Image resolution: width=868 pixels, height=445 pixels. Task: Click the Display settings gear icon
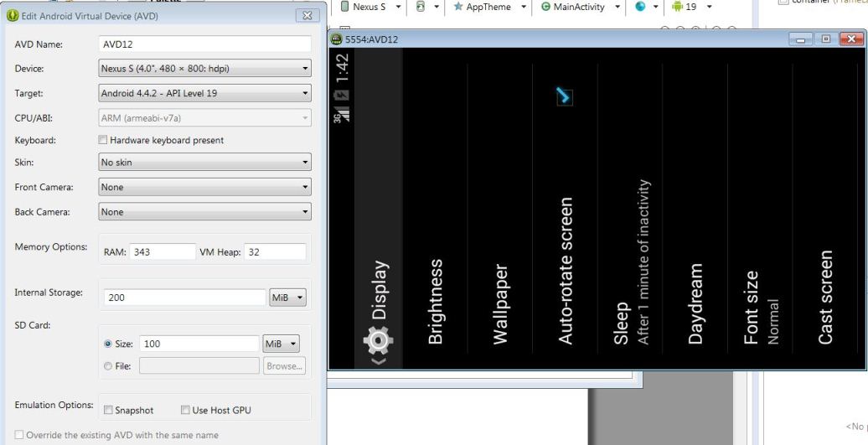click(379, 340)
